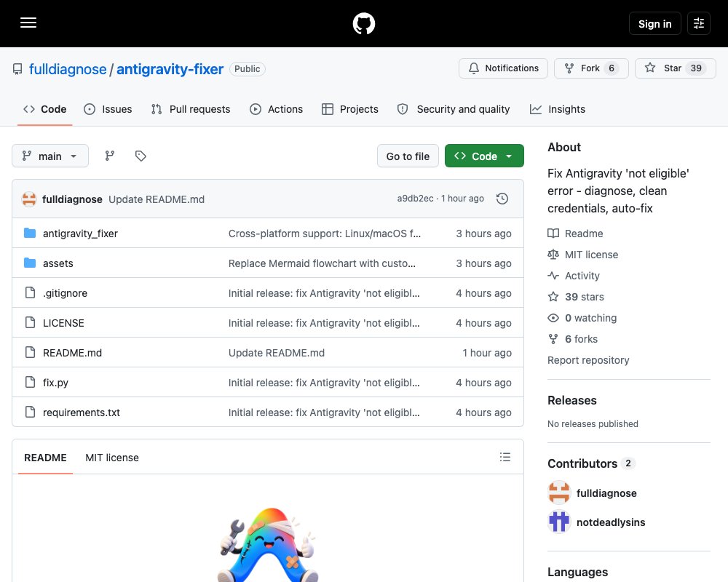The width and height of the screenshot is (728, 582).
Task: Click the fulldiagnose avatar in commit bar
Action: click(29, 199)
